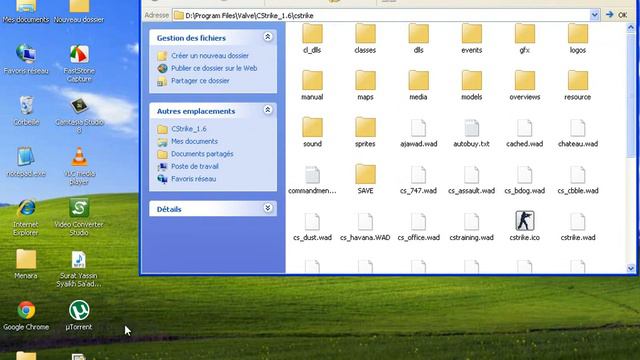640x360 pixels.
Task: Select the sprites folder
Action: click(365, 133)
